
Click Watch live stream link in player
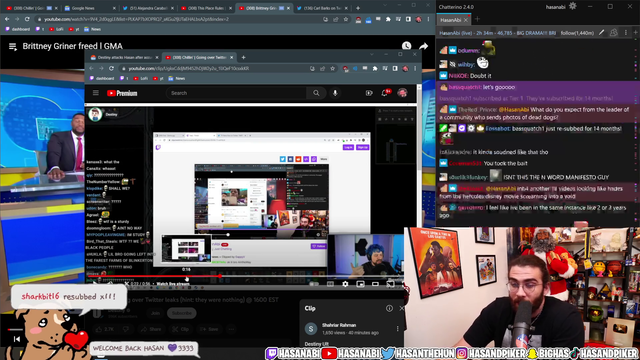[x=173, y=284]
